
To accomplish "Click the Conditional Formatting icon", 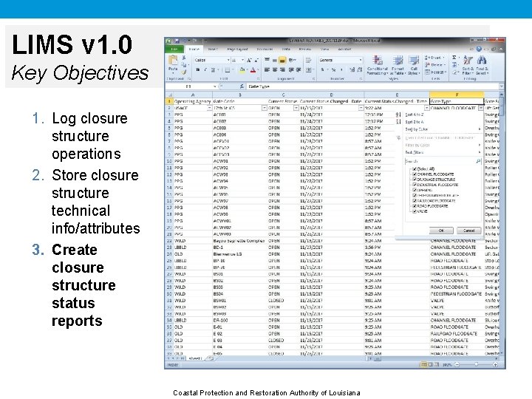I will 377,61.
